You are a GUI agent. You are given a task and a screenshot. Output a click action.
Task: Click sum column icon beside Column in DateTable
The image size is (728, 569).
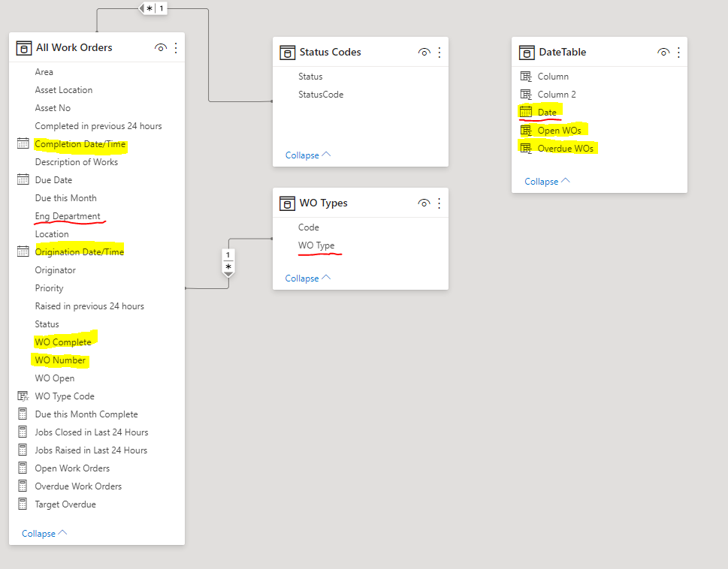pyautogui.click(x=526, y=77)
